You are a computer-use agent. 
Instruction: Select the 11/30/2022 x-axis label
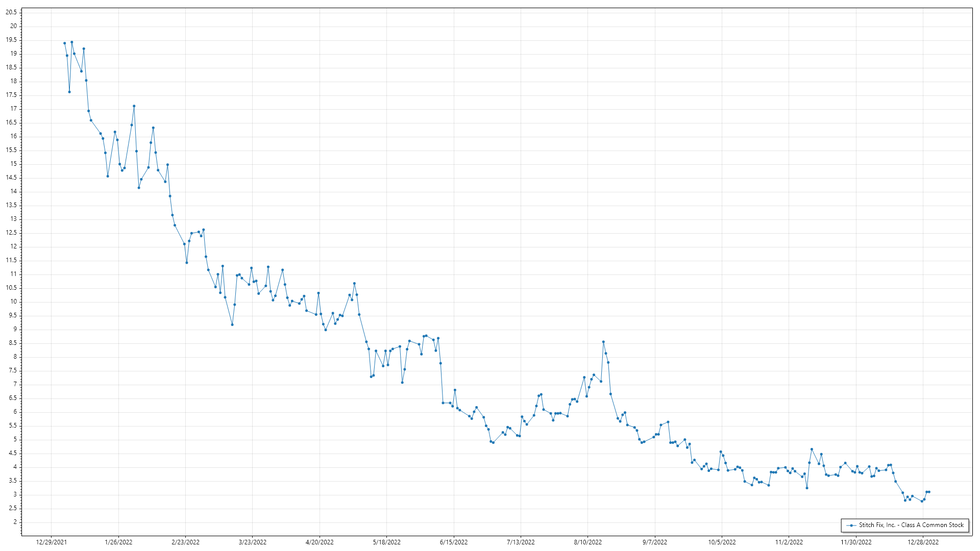click(856, 542)
